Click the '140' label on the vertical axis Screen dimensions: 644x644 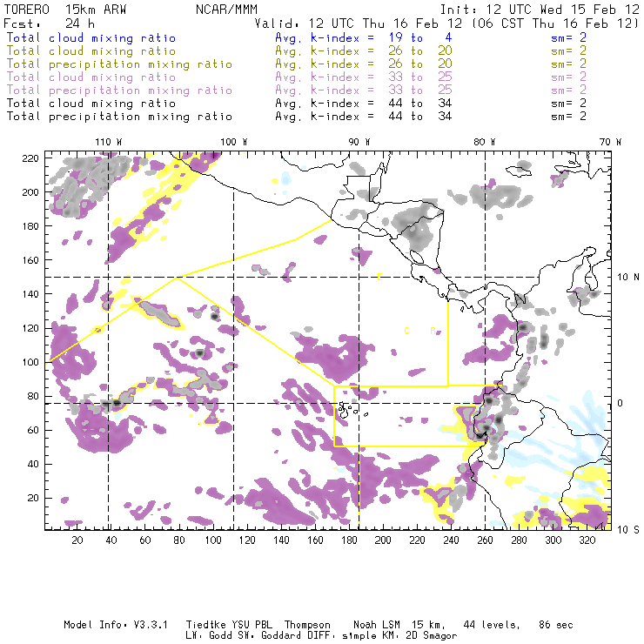tap(30, 294)
